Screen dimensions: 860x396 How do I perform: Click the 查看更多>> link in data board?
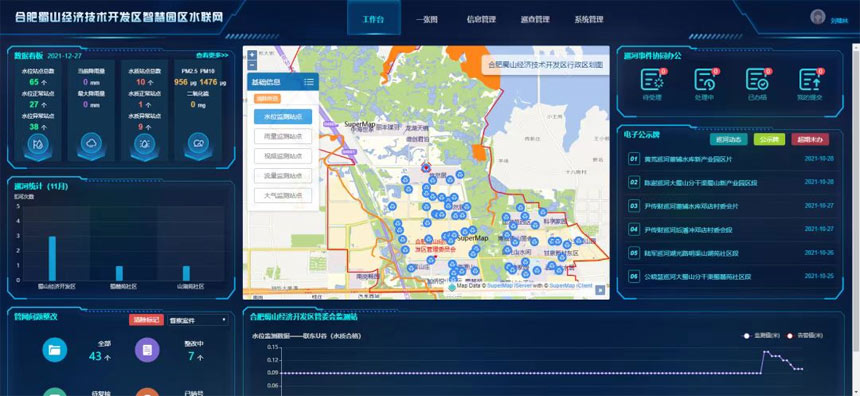(x=212, y=55)
